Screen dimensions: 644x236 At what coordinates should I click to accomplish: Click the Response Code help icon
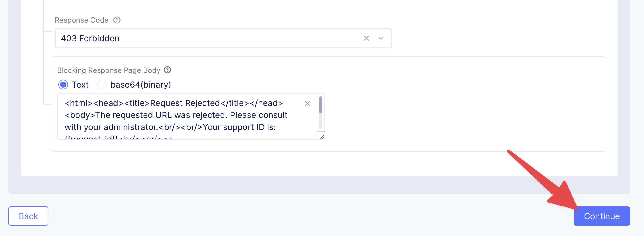click(117, 20)
